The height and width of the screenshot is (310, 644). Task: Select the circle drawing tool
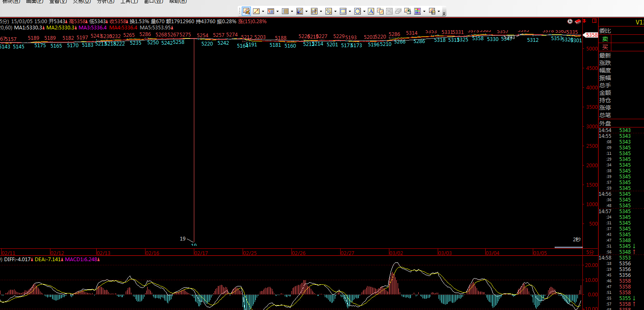(x=358, y=11)
